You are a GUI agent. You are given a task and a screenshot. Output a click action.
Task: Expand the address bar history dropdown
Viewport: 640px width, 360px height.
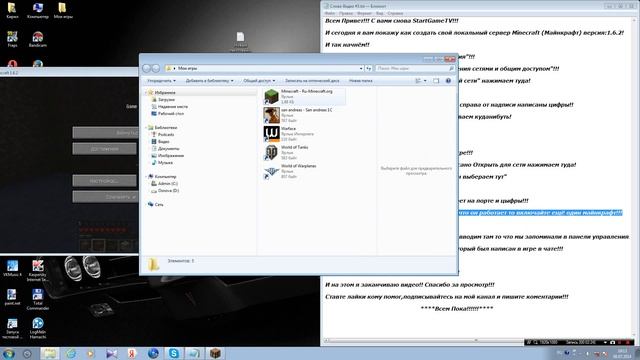click(361, 68)
